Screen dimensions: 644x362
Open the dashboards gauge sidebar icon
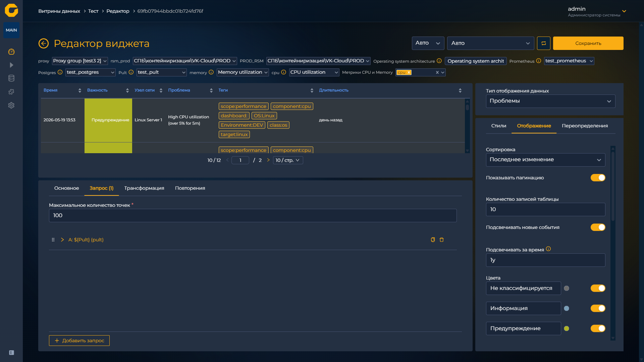pyautogui.click(x=11, y=52)
